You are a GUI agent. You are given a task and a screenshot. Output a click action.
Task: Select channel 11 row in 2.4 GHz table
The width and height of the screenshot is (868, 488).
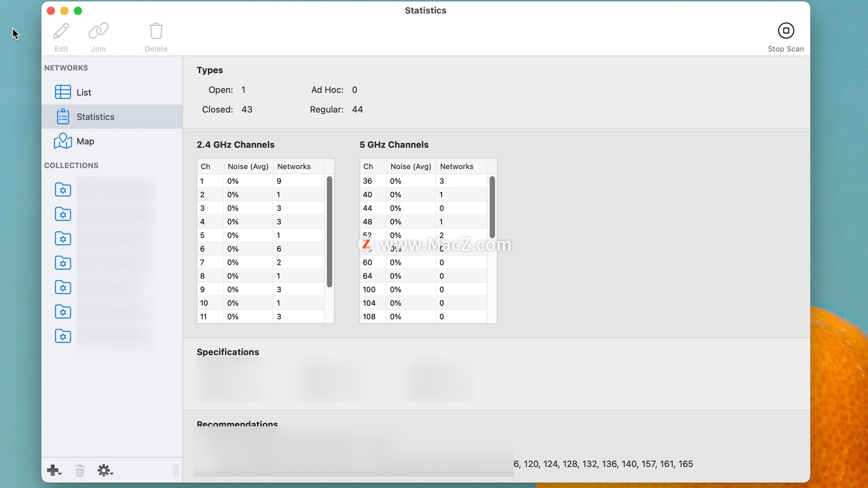(261, 316)
